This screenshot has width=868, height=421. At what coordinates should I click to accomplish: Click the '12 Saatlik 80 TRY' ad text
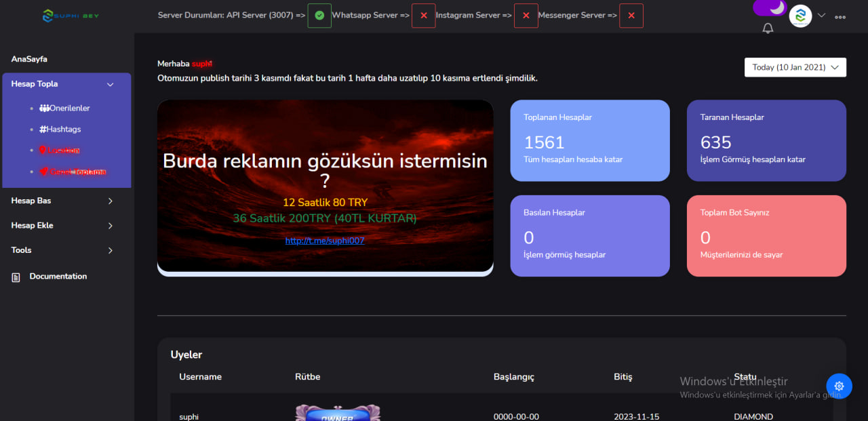click(325, 202)
